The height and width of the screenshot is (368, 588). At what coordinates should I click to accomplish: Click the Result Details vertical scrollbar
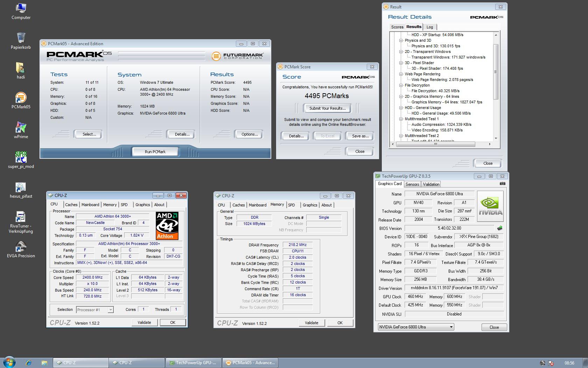[x=496, y=72]
